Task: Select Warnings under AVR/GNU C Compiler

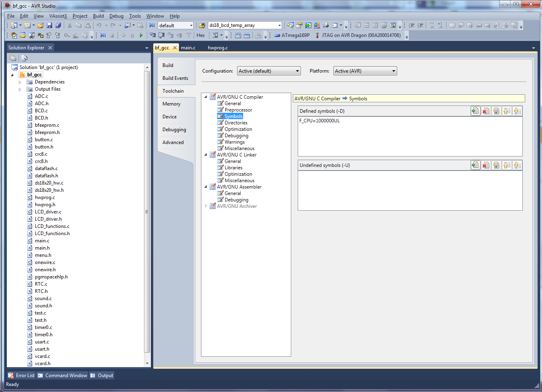Action: coord(235,142)
